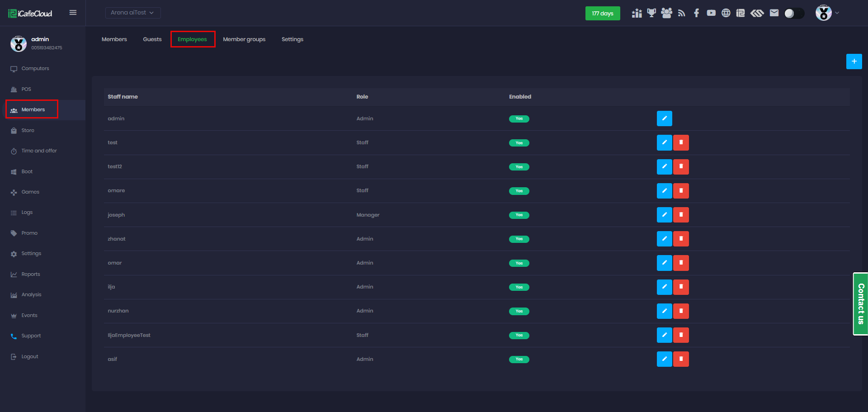
Task: Toggle the dark mode switch in header
Action: tap(794, 13)
